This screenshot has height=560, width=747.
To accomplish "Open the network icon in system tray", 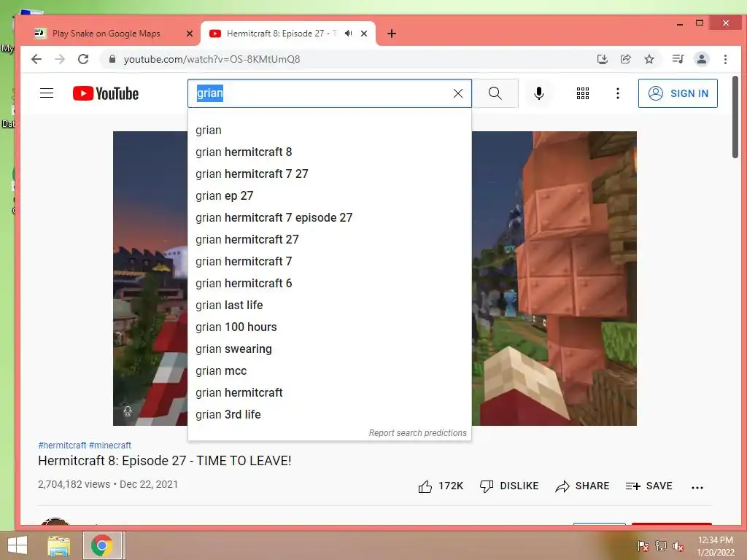I will point(661,545).
